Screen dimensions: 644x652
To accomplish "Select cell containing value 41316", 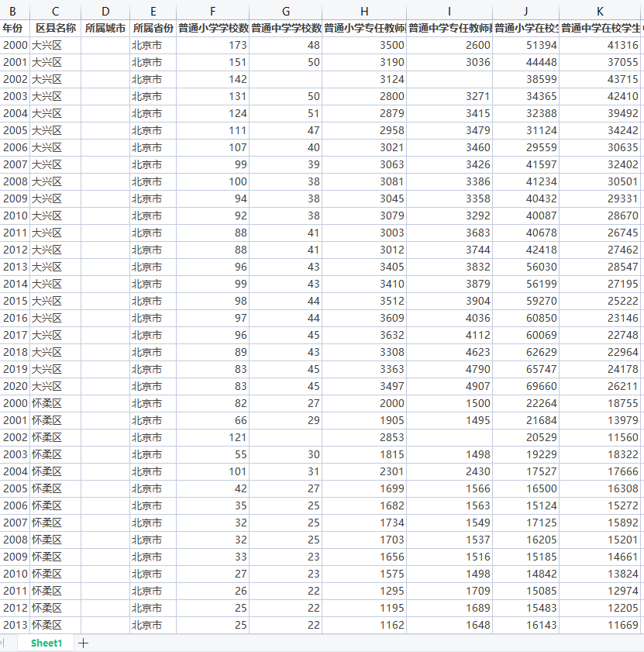I will coord(601,45).
